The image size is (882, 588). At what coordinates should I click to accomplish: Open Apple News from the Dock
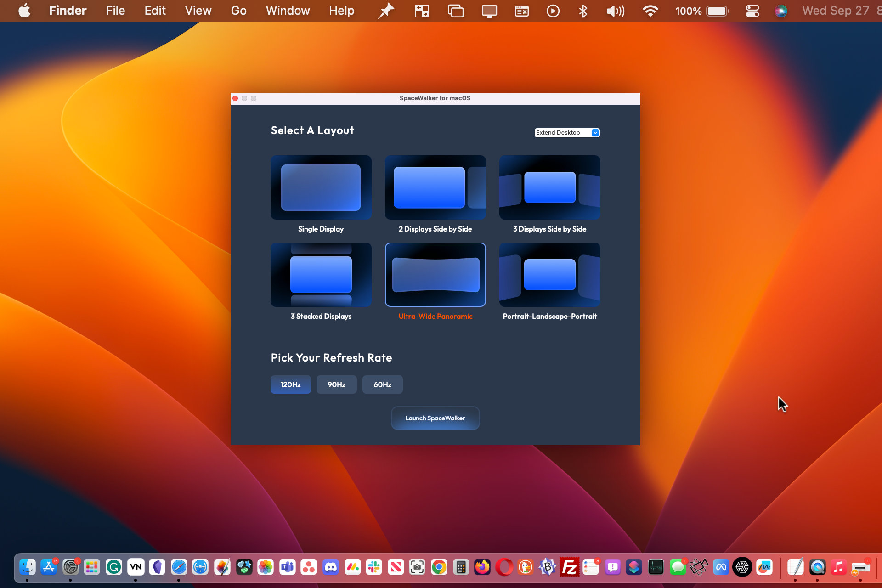click(x=396, y=567)
